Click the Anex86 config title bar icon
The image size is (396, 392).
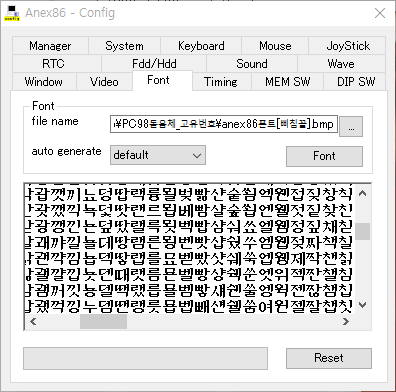[x=12, y=13]
